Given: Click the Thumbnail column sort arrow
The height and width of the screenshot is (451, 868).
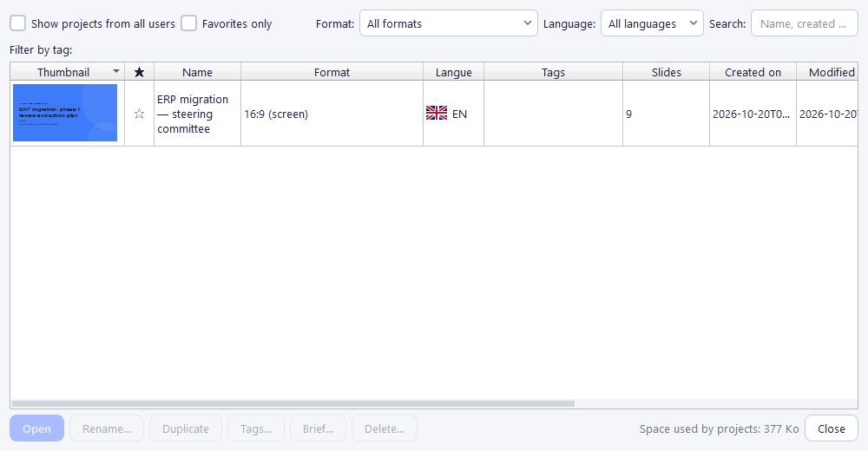Looking at the screenshot, I should tap(115, 71).
